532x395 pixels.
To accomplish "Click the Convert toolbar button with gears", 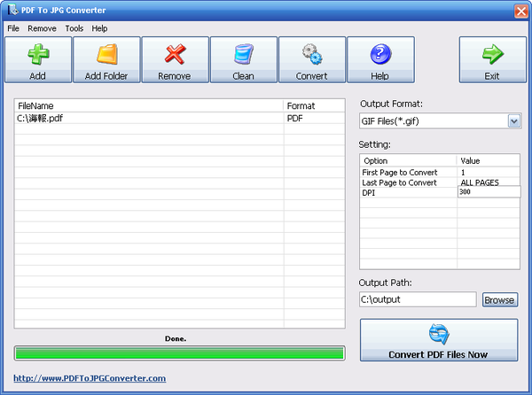I will [312, 59].
